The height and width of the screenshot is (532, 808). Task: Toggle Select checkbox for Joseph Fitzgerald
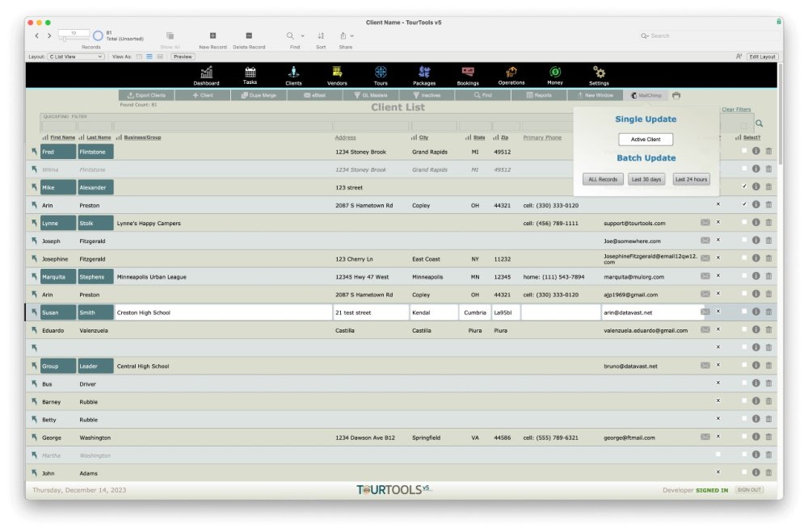744,240
